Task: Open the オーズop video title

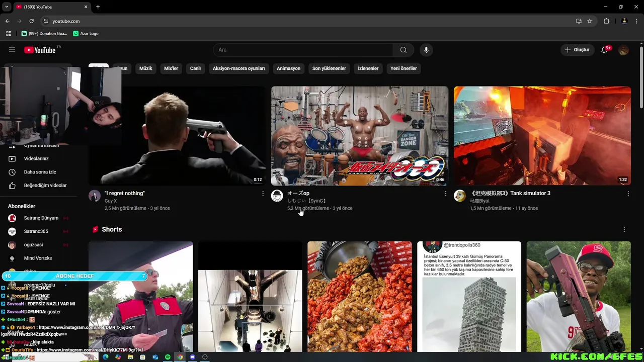Action: pos(298,193)
